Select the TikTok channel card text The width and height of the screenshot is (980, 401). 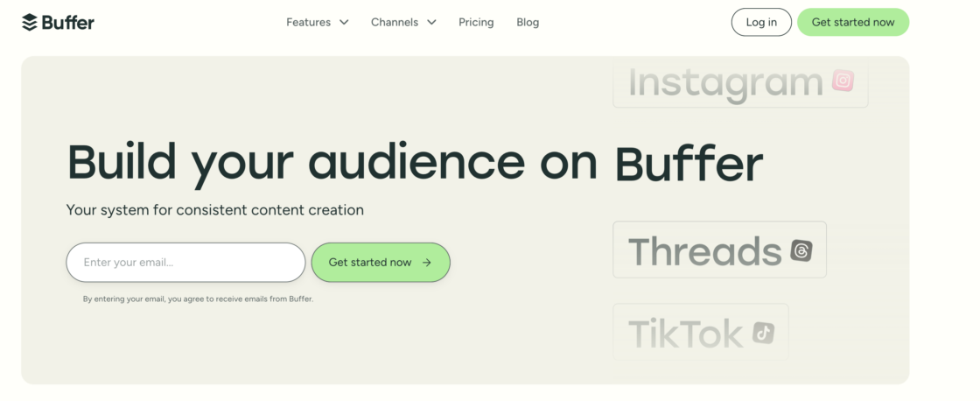click(x=686, y=334)
